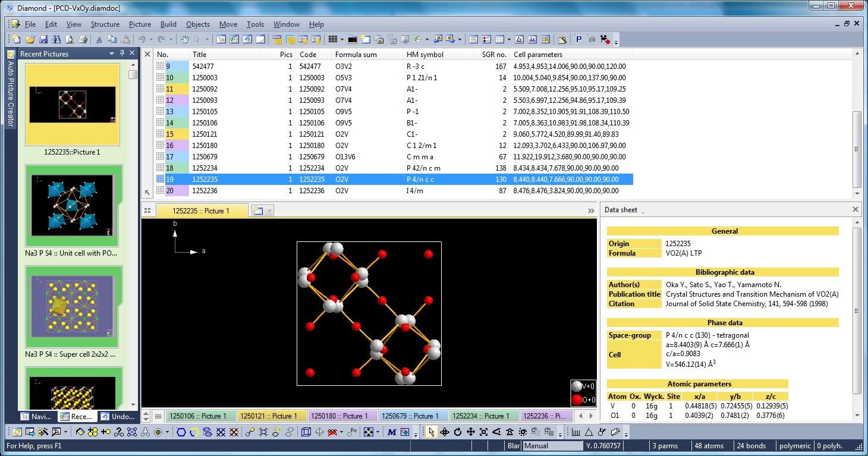Click the Save icon in the toolbar
Image resolution: width=868 pixels, height=456 pixels.
pos(43,40)
